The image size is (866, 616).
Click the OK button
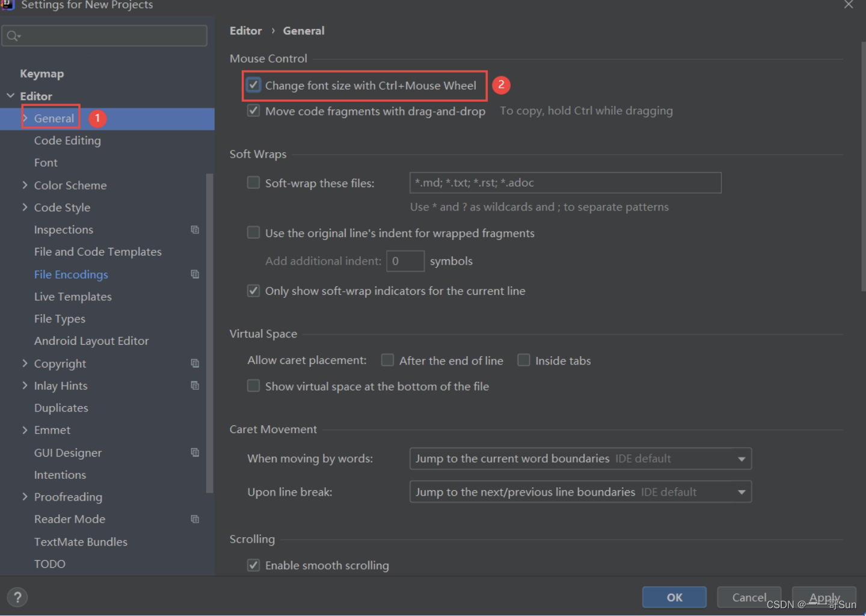[x=674, y=597]
